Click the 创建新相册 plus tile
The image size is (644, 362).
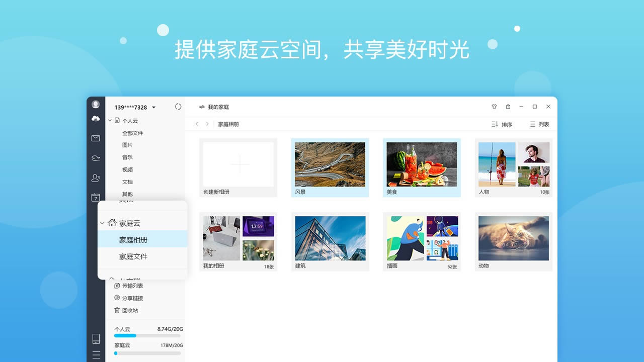pyautogui.click(x=238, y=164)
